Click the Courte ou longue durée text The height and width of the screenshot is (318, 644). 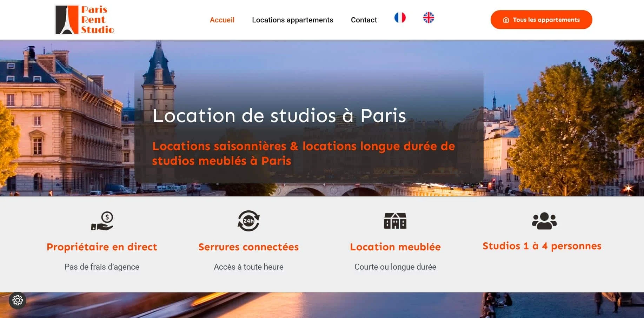point(395,267)
